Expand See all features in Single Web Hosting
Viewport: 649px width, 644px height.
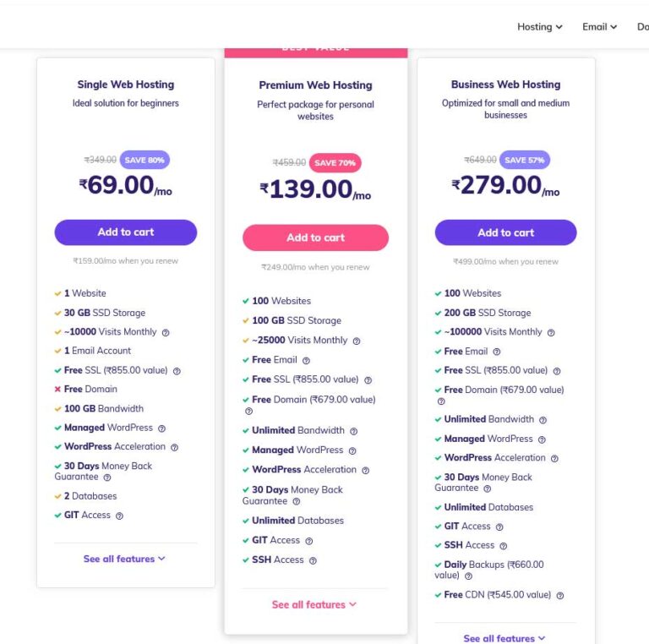(124, 559)
